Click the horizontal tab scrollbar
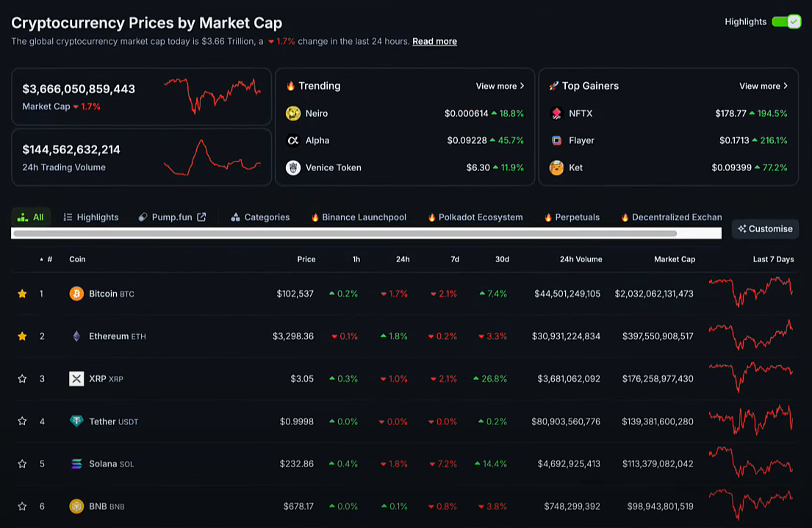 (345, 234)
